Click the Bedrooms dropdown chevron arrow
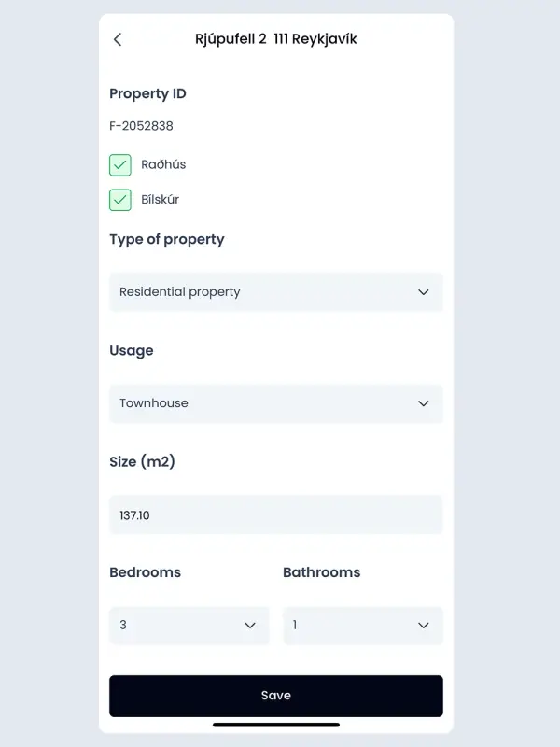Viewport: 560px width, 747px height. [250, 626]
